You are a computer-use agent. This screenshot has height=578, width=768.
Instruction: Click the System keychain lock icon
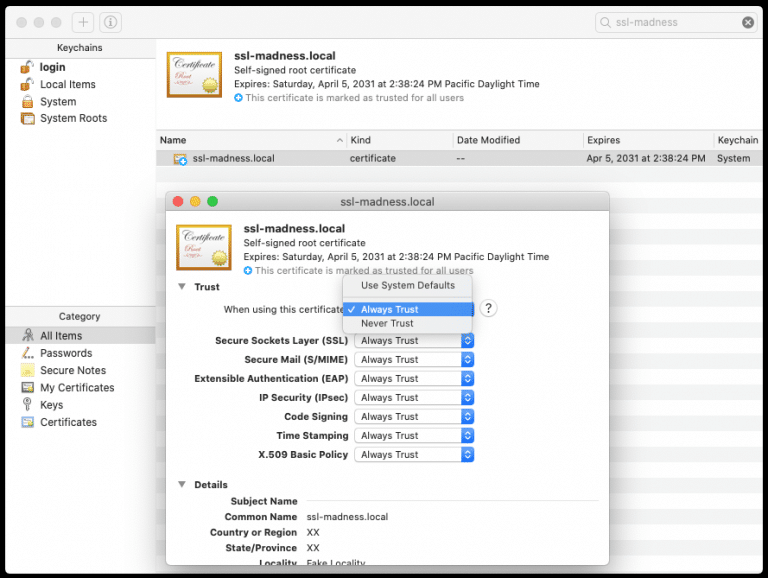click(x=27, y=101)
